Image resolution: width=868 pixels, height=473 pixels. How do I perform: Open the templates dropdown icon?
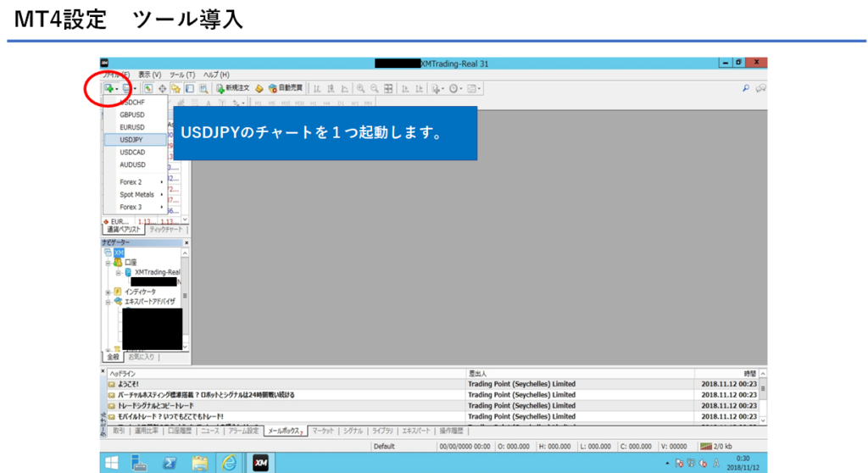[474, 88]
